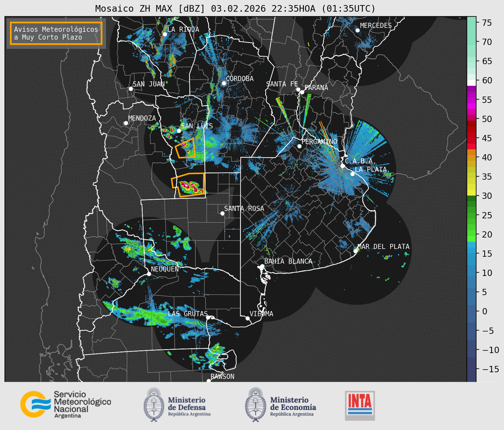This screenshot has height=430, width=504.
Task: Click the Ministerio de Defensa crest
Action: coord(154,404)
